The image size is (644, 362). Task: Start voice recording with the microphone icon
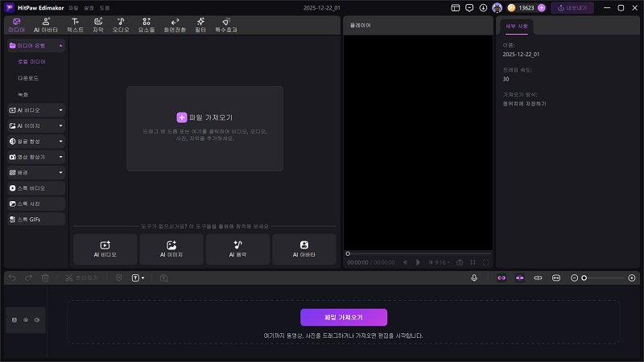tap(474, 278)
